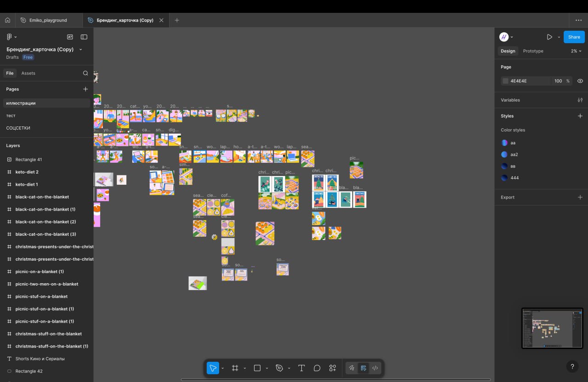The height and width of the screenshot is (382, 588).
Task: Select the Text tool
Action: pyautogui.click(x=301, y=368)
